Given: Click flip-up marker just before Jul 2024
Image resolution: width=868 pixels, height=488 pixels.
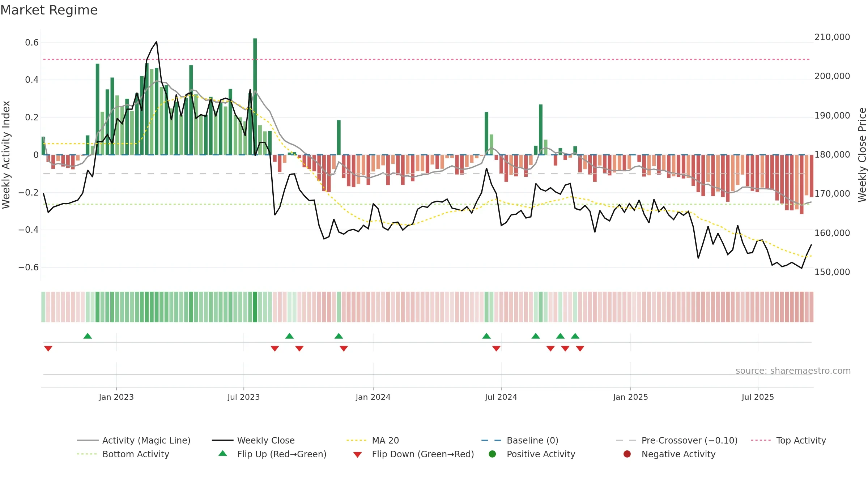Looking at the screenshot, I should [x=486, y=336].
